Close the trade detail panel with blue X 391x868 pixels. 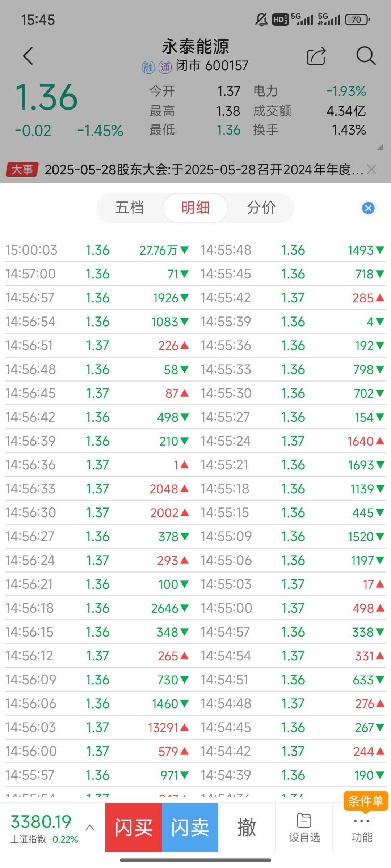pyautogui.click(x=368, y=208)
